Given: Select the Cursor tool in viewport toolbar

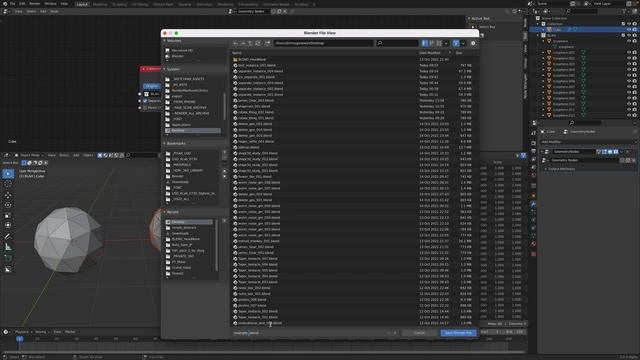Looking at the screenshot, I should click(x=8, y=184).
